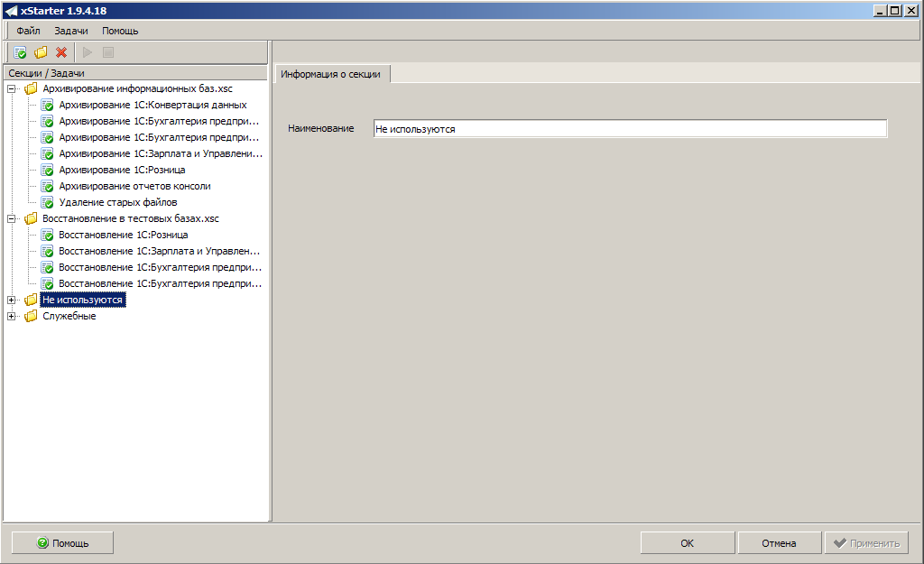Select Архивирование 1С:Розница task

(122, 170)
